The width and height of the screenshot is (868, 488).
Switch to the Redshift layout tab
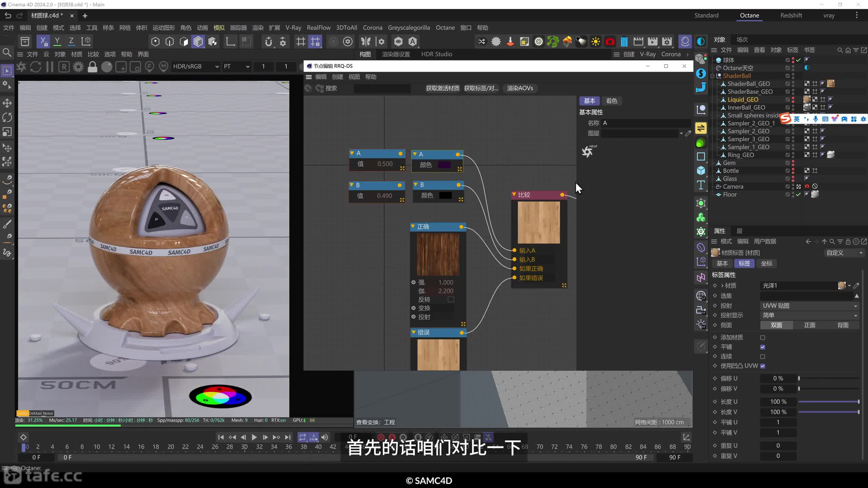tap(791, 15)
